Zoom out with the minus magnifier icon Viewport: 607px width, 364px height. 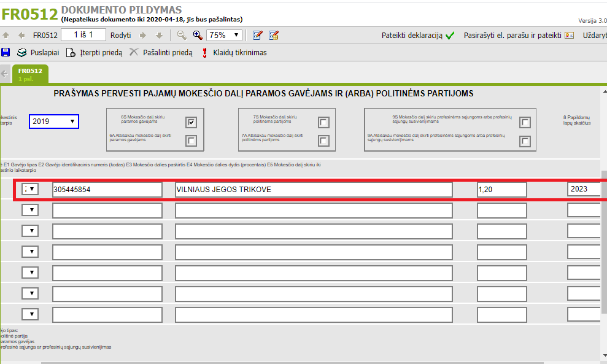click(182, 35)
